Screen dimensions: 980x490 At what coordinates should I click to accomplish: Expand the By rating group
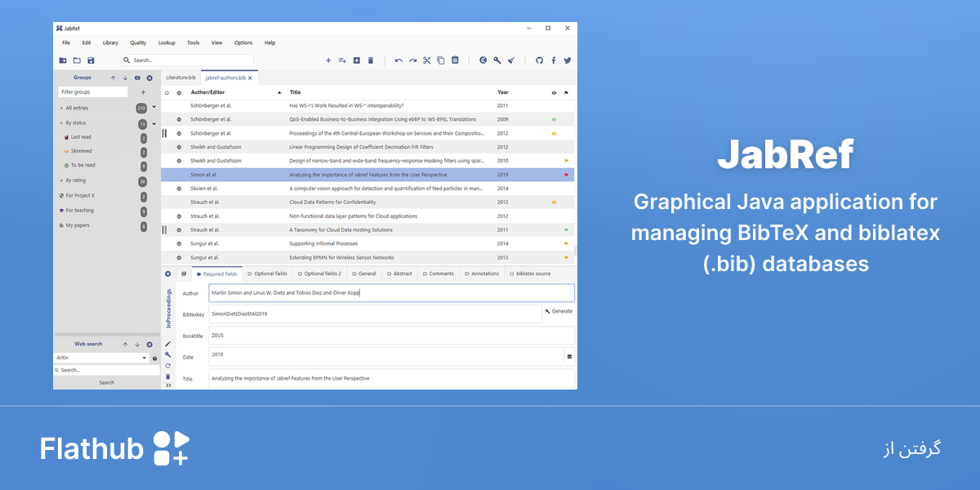61,180
